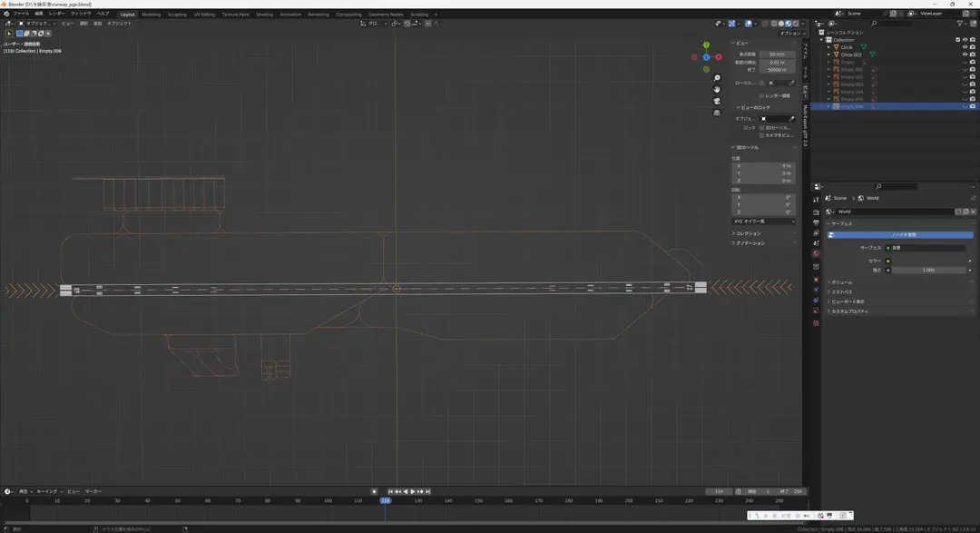Image resolution: width=980 pixels, height=533 pixels.
Task: Click the green Y axis gizmo ball
Action: (x=706, y=45)
